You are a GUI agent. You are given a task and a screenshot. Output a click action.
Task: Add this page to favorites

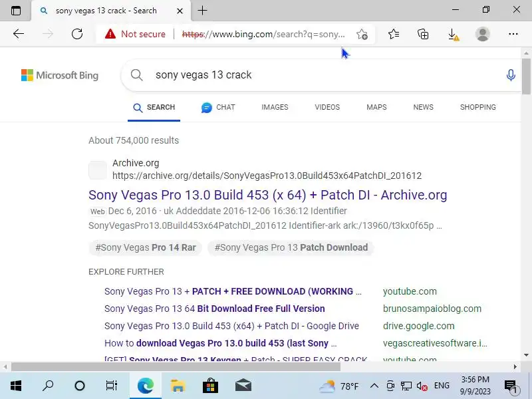click(362, 35)
